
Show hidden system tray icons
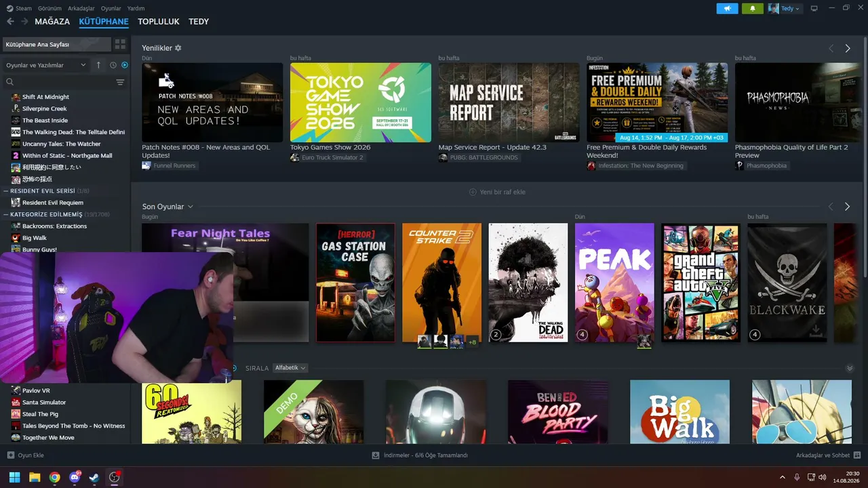(783, 477)
